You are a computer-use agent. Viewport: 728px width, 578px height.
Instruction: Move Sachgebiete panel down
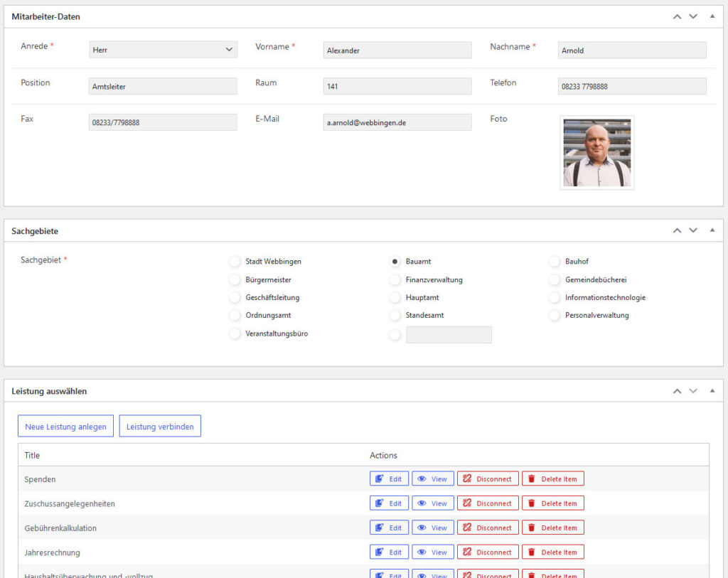pos(693,230)
